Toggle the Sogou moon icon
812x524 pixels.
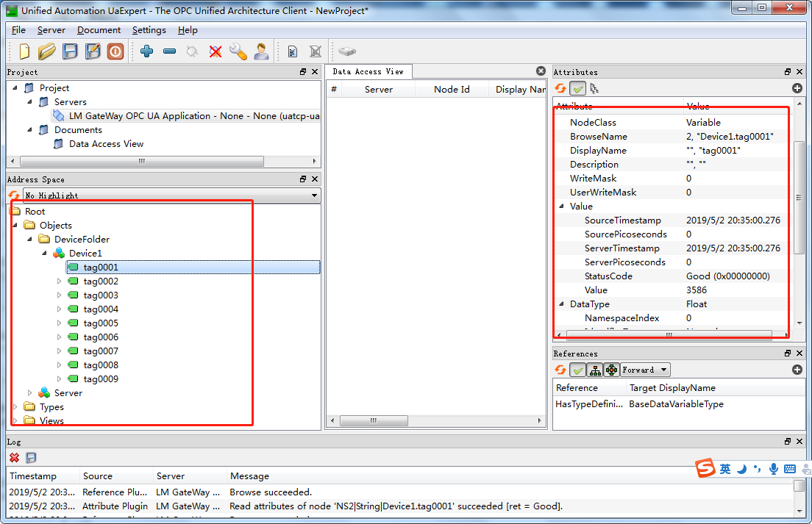point(742,469)
